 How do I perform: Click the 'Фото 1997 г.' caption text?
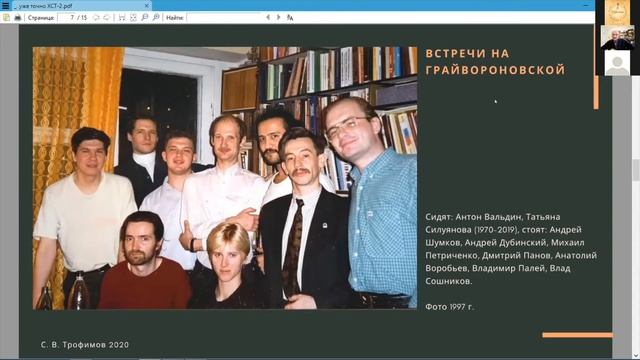coord(449,307)
